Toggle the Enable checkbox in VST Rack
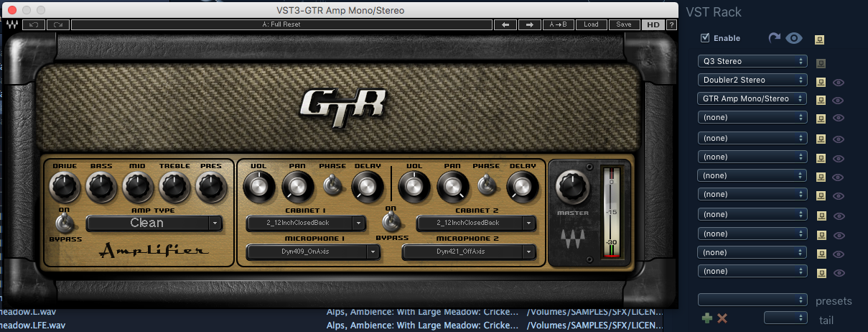The image size is (868, 332). tap(705, 38)
